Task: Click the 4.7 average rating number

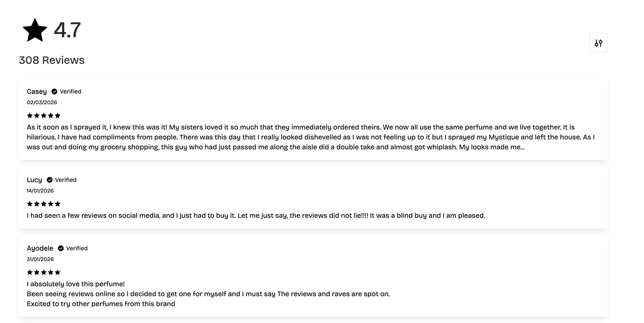Action: tap(67, 30)
